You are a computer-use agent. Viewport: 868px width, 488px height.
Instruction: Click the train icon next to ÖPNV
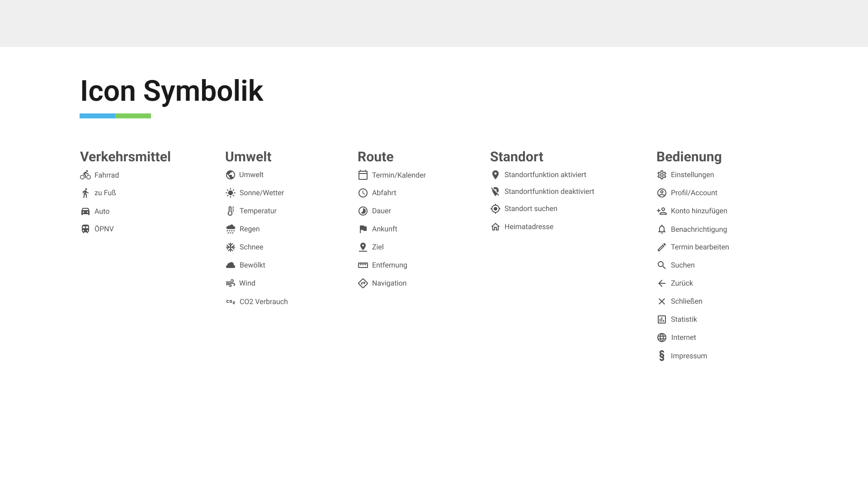[x=85, y=229]
